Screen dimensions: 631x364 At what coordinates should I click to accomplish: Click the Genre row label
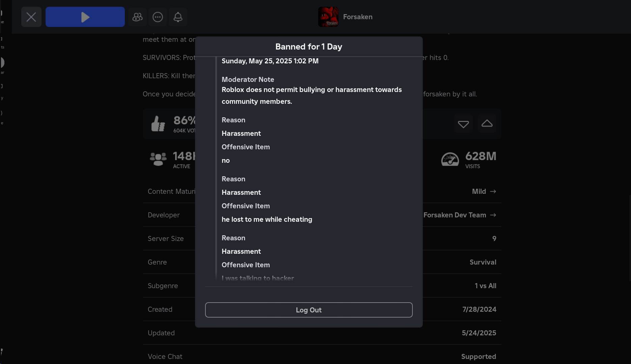pyautogui.click(x=157, y=262)
